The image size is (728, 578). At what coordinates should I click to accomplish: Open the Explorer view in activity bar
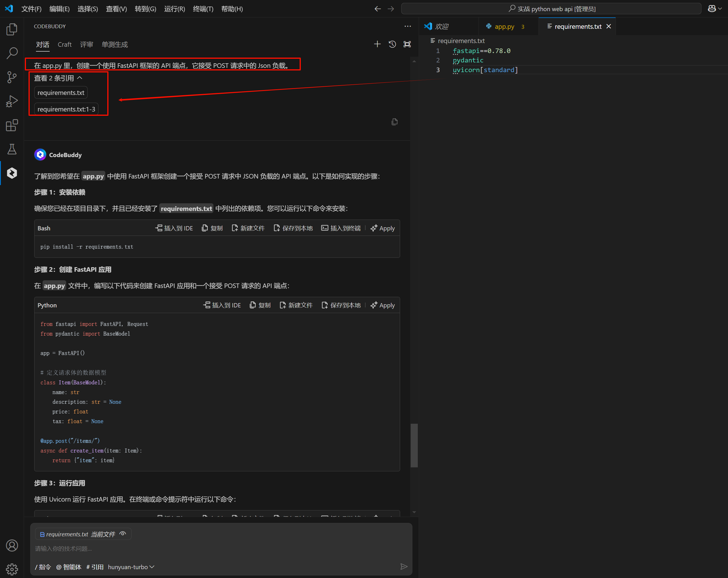click(x=12, y=29)
